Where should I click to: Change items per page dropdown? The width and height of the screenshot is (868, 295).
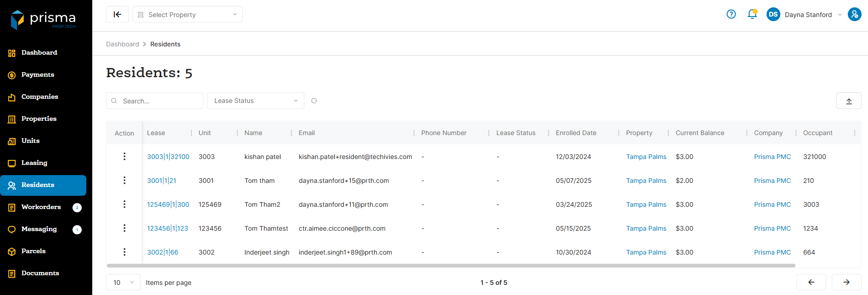pyautogui.click(x=123, y=283)
